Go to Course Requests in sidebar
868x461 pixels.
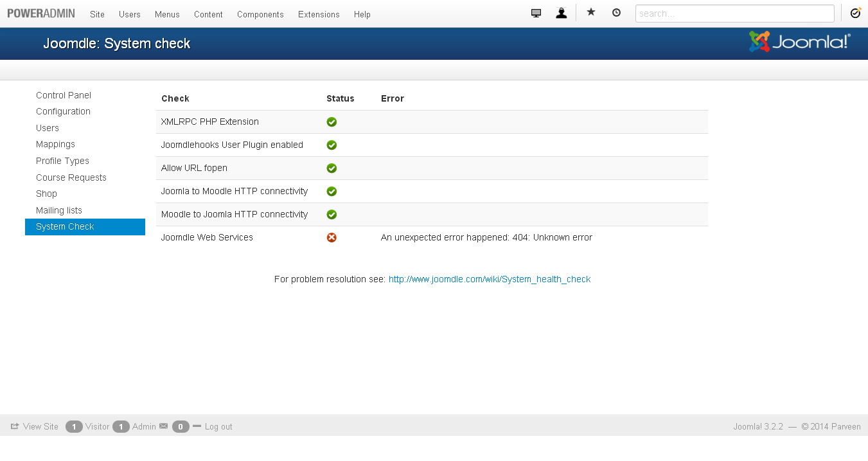click(71, 177)
